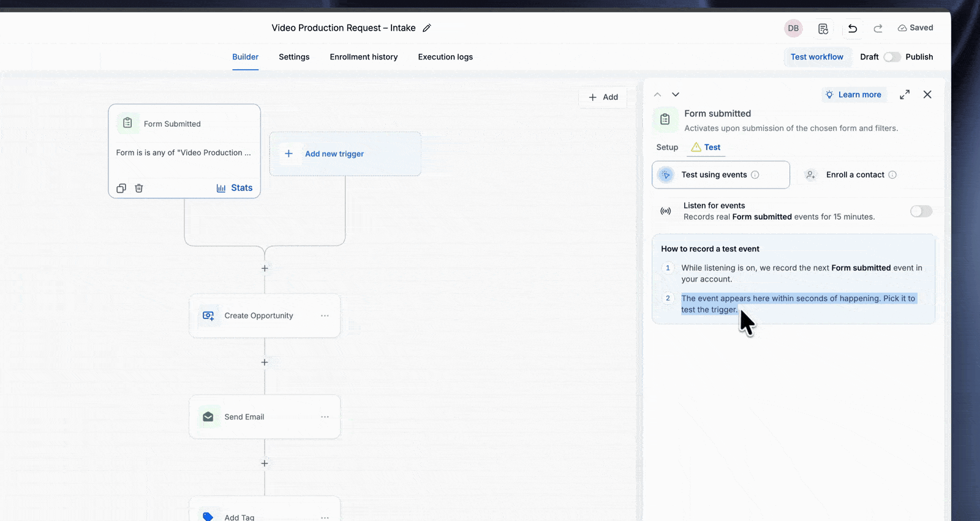Click the Test workflow button
980x521 pixels.
tap(817, 57)
